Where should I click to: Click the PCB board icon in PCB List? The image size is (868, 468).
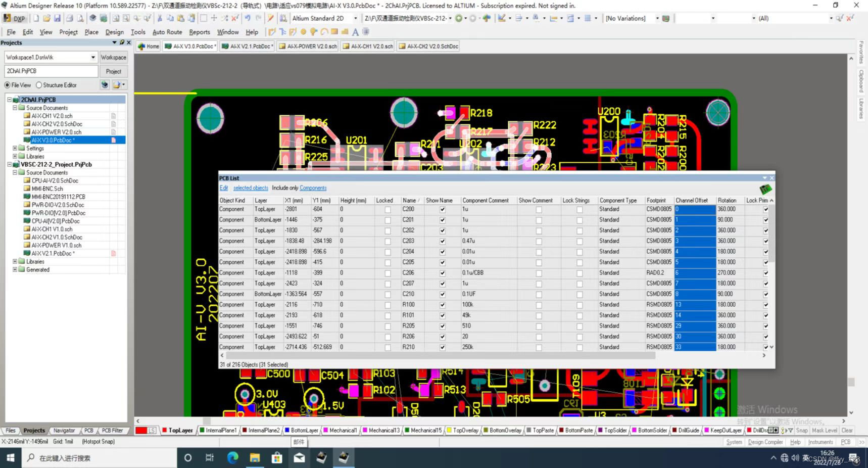[765, 189]
